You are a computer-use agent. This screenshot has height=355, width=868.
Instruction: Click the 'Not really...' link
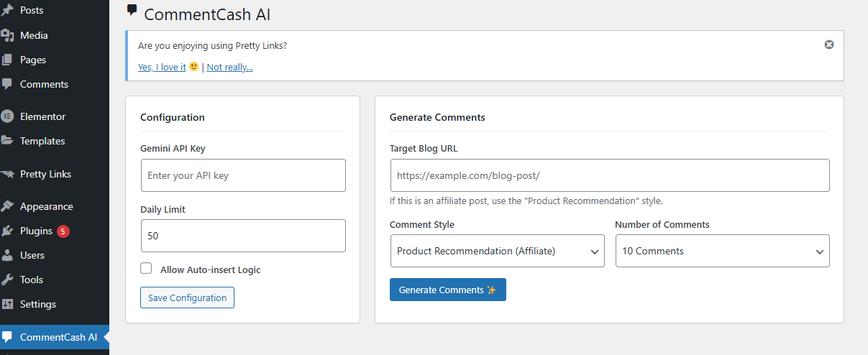click(229, 67)
